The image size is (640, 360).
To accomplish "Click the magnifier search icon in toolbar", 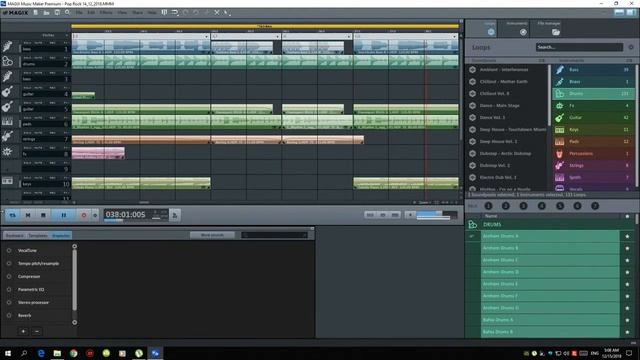I will pos(67,13).
